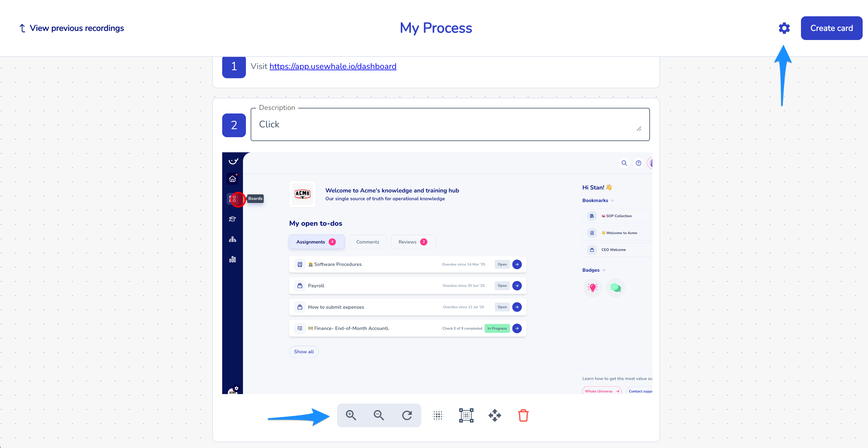Click the resize handle of Description box
The height and width of the screenshot is (448, 868).
pos(638,129)
